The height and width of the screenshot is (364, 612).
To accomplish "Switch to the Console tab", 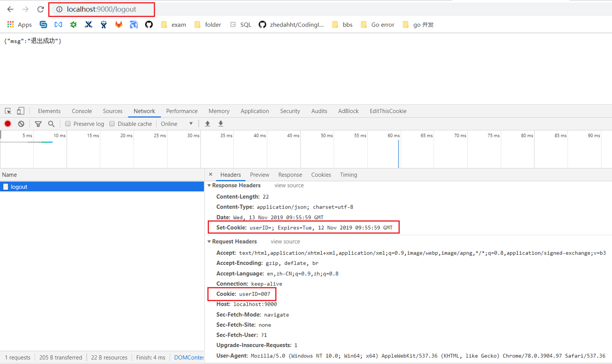I will tap(82, 111).
